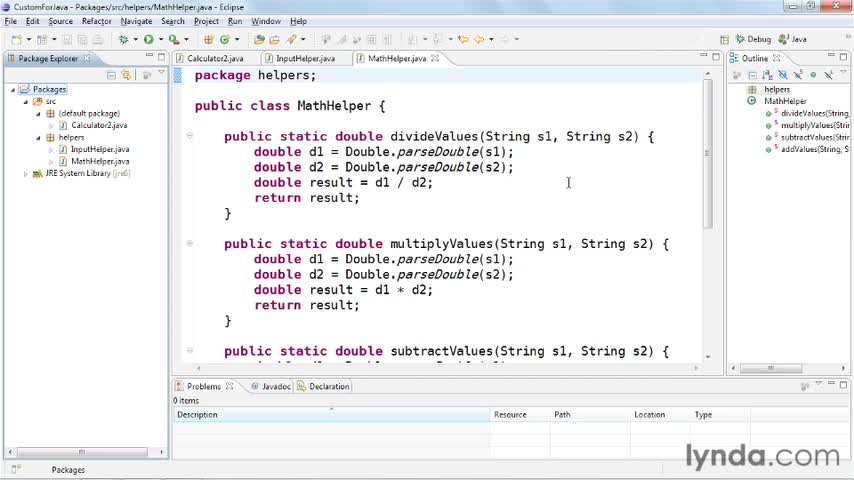The height and width of the screenshot is (480, 854).
Task: Open the Outline view menu triangle
Action: pyautogui.click(x=844, y=73)
